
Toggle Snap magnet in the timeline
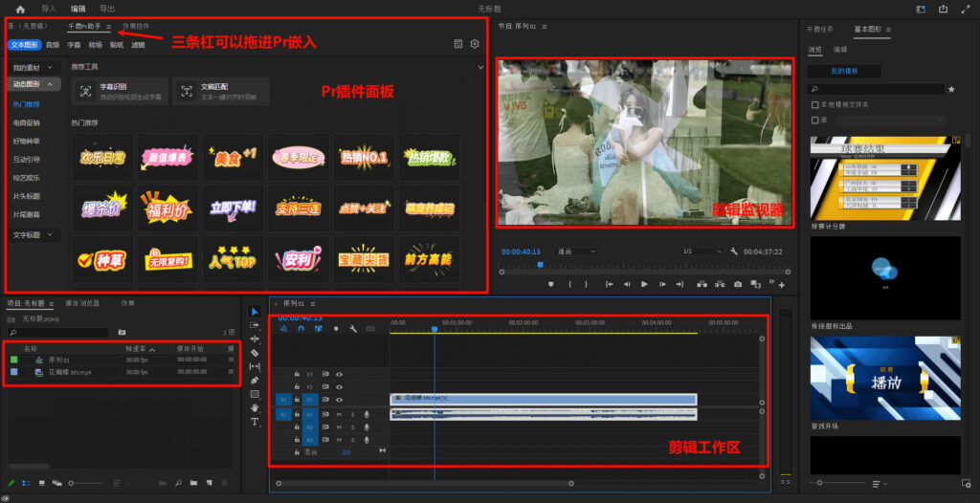pos(301,329)
